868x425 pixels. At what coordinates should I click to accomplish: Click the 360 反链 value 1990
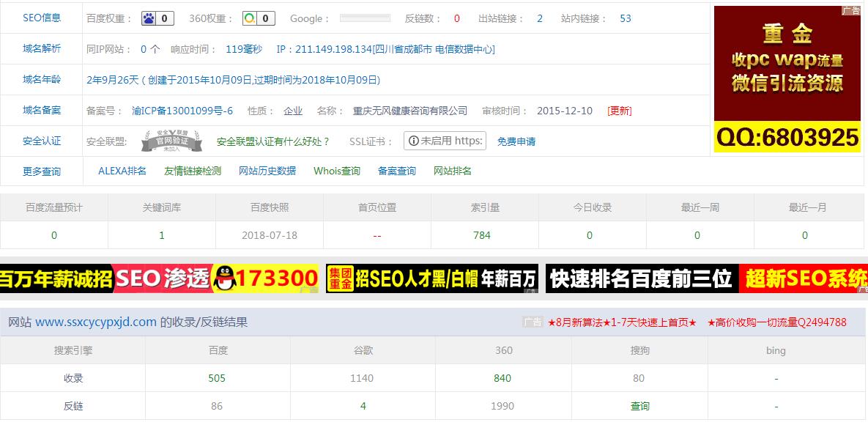502,406
